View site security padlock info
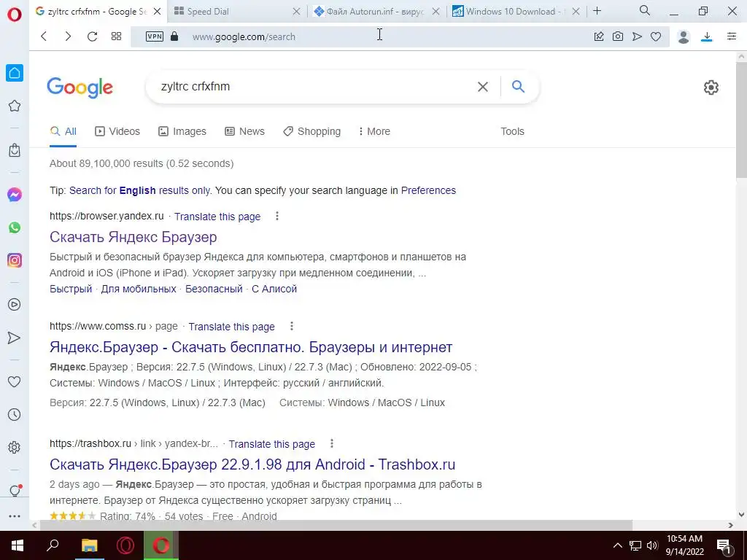Viewport: 747px width, 560px height. (174, 36)
